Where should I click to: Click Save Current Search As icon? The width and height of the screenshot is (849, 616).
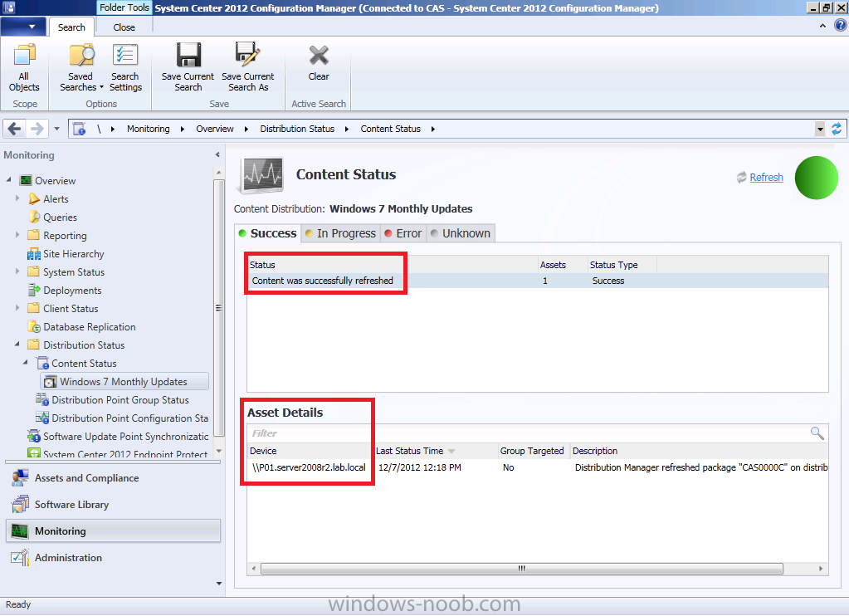(248, 67)
